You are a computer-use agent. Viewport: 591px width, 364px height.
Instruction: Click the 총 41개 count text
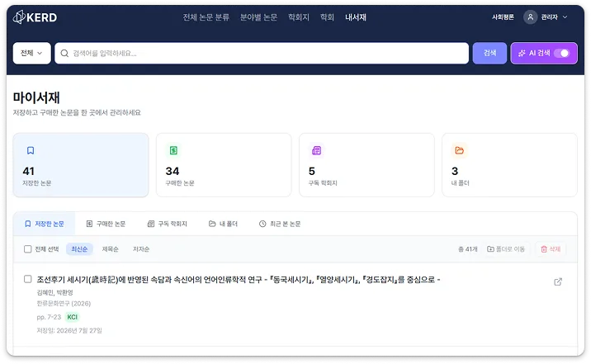pos(468,249)
